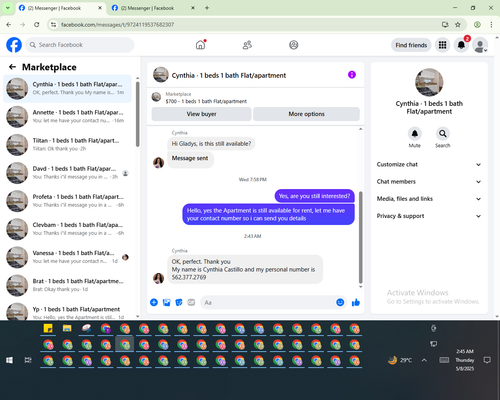Open Chrome three-dot menu
Screen dimensions: 500x400
pos(491,24)
